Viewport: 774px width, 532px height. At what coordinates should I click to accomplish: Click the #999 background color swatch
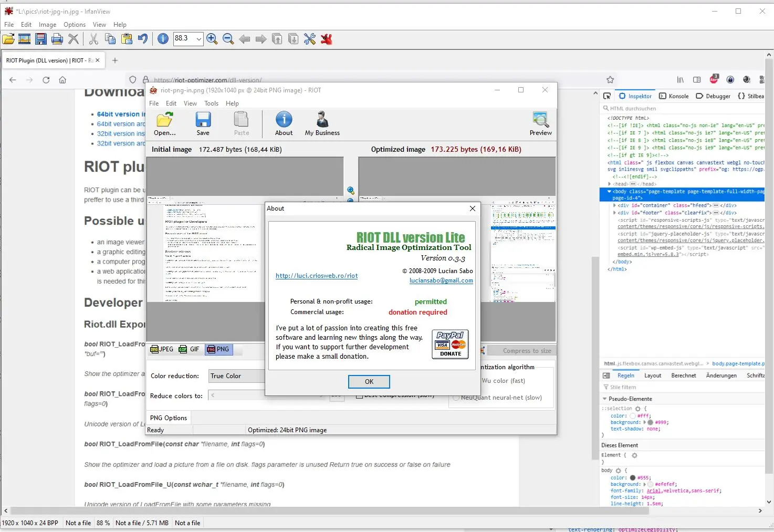[x=651, y=422]
